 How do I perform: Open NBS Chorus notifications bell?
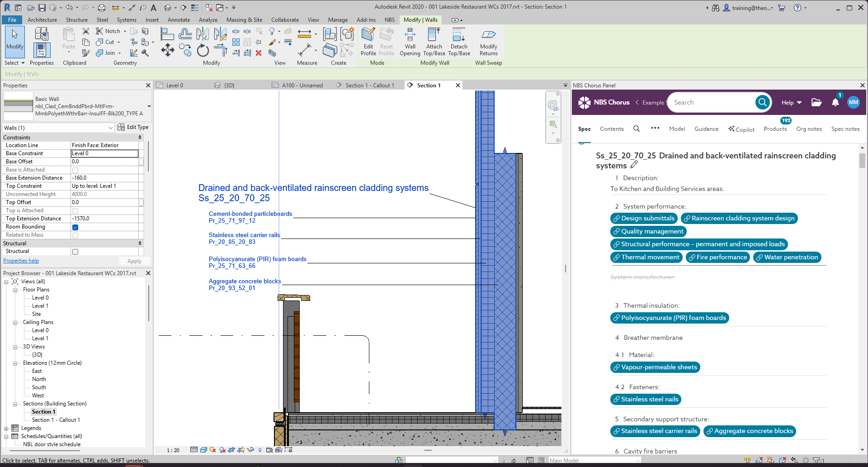click(x=835, y=103)
